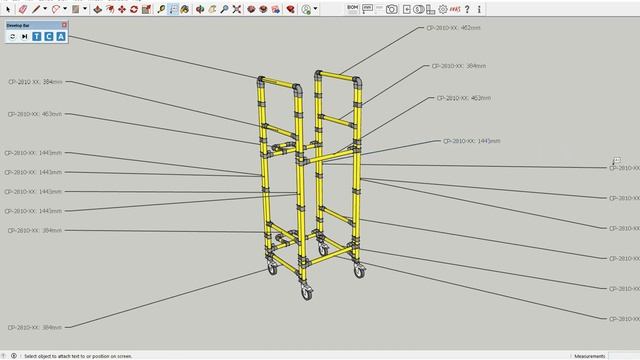The image size is (640, 360).
Task: Click the T button in Develop Bar
Action: (x=37, y=37)
